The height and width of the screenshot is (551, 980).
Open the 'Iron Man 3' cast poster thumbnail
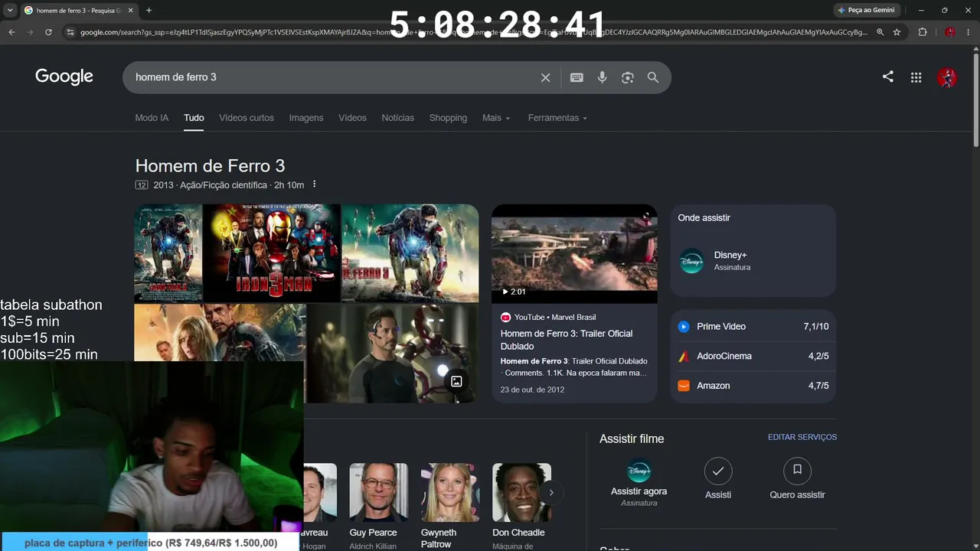click(x=272, y=253)
